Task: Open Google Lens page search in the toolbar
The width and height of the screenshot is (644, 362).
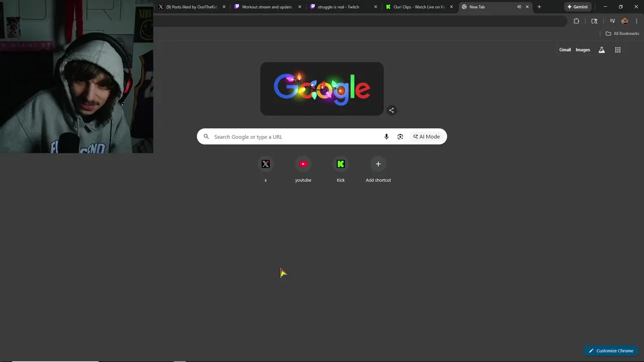Action: [594, 21]
